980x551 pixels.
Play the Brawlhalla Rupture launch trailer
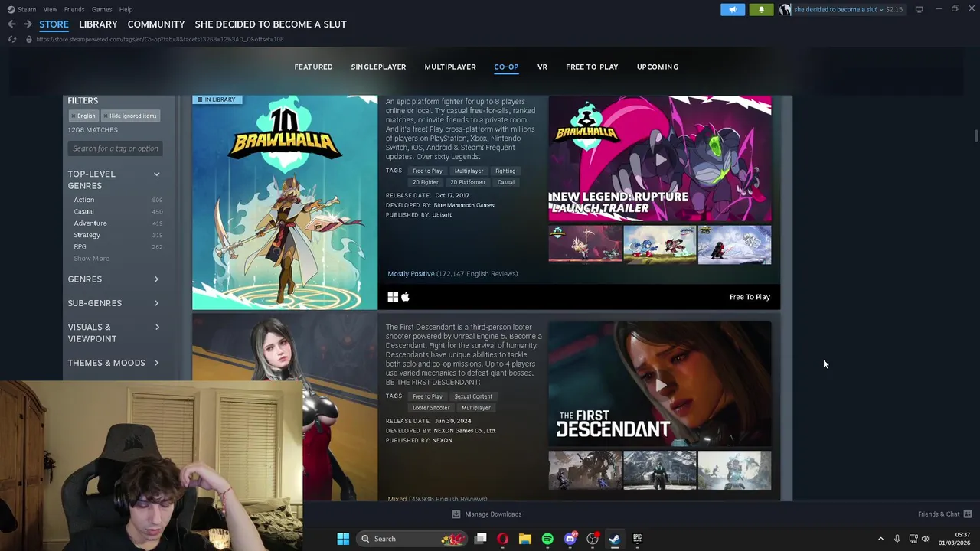coord(660,159)
